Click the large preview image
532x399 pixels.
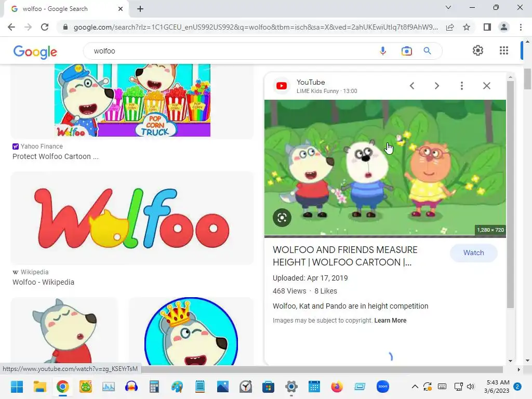coord(385,168)
